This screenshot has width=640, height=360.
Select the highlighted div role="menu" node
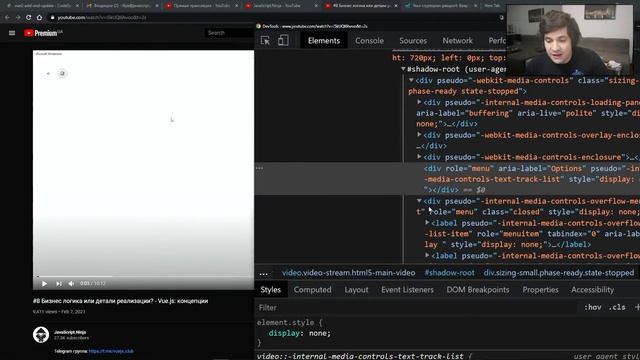tap(447, 179)
